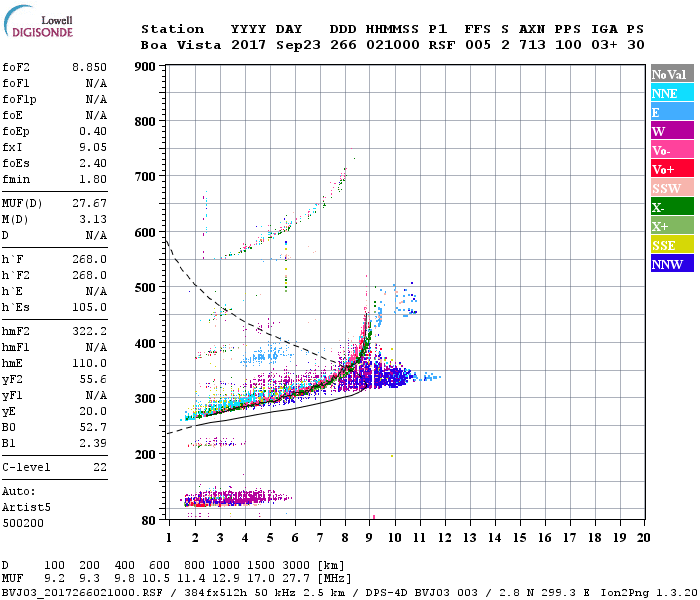Click the Sep23 date in header
Screen dimensions: 700x600
coord(298,45)
